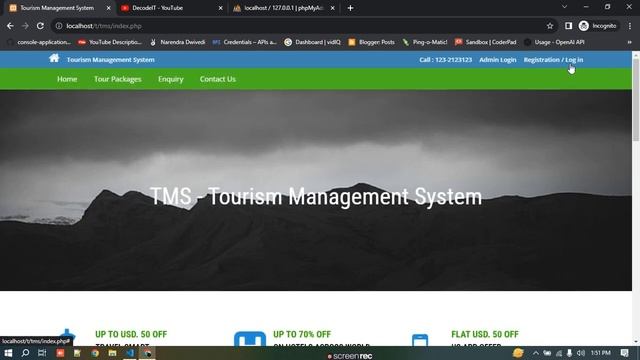Screen dimensions: 640x360
Task: Click the Registration link in header
Action: 542,60
